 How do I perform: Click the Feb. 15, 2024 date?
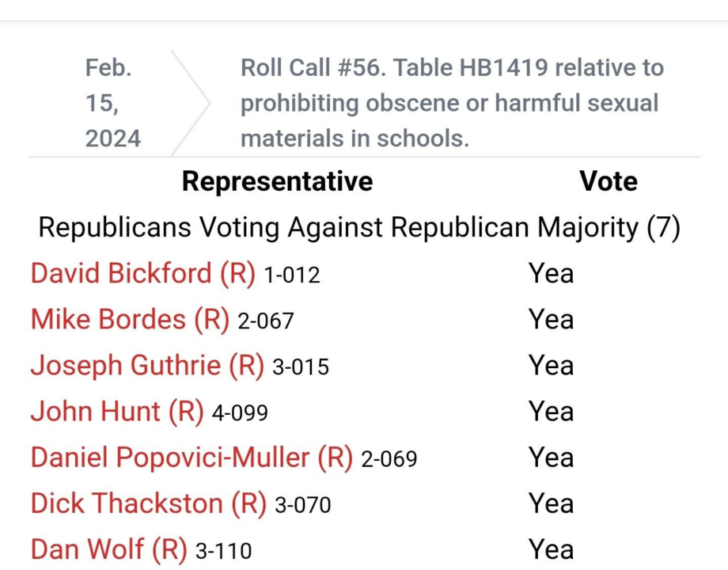pyautogui.click(x=113, y=103)
